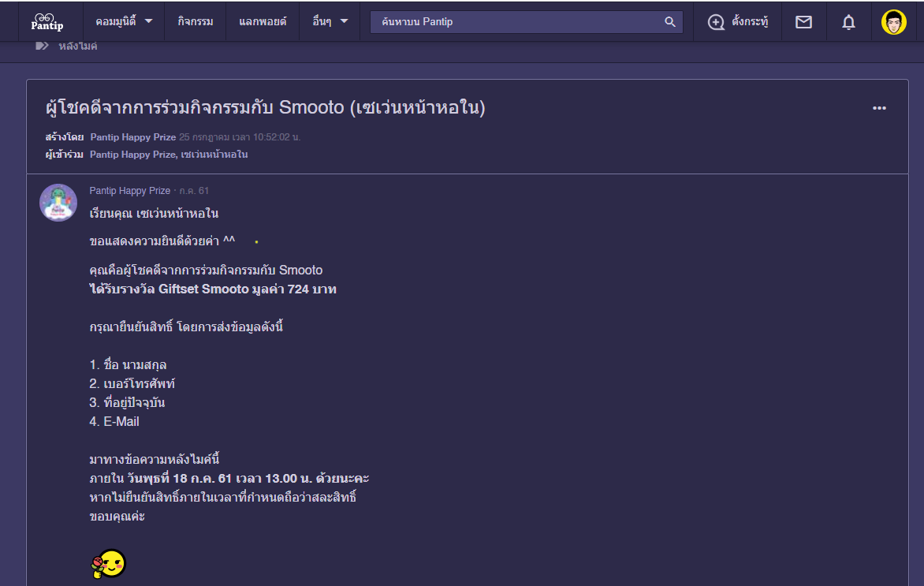The image size is (924, 586).
Task: Click the หลังไมค์ breadcrumb link
Action: point(78,46)
